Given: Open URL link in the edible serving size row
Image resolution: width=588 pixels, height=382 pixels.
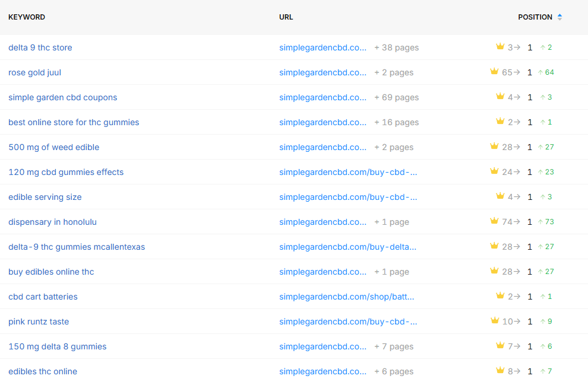Looking at the screenshot, I should (x=348, y=197).
